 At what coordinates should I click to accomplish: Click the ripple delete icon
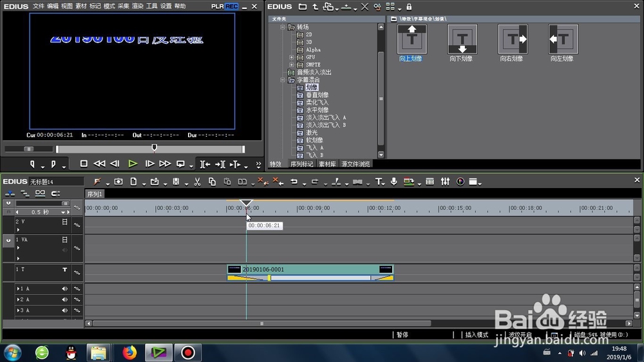278,182
